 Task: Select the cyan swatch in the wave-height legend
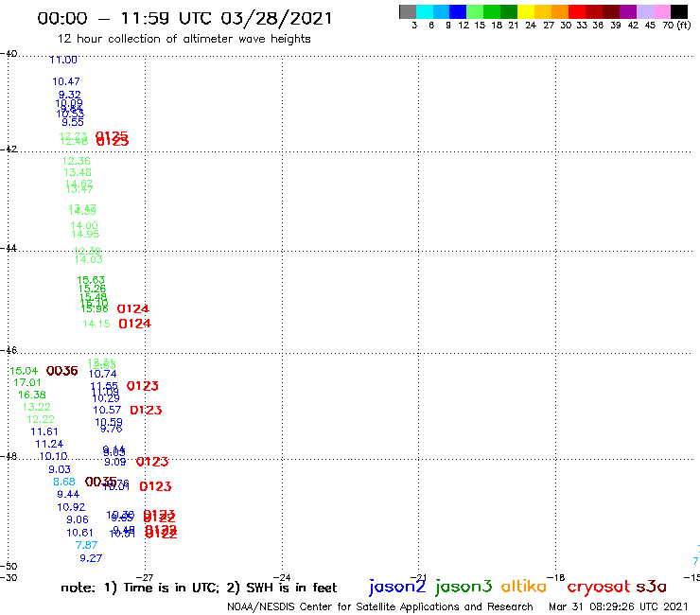coord(425,11)
